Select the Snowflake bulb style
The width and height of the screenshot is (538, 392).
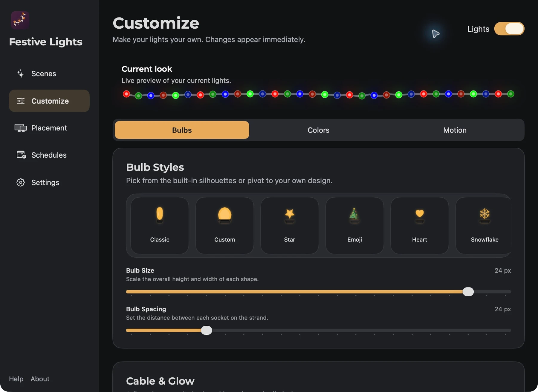pos(484,226)
